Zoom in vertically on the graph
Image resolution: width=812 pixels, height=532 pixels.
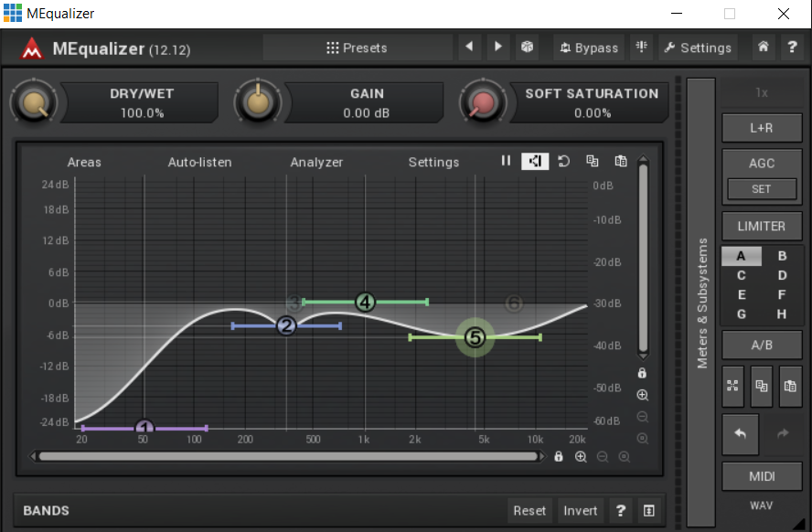point(642,395)
